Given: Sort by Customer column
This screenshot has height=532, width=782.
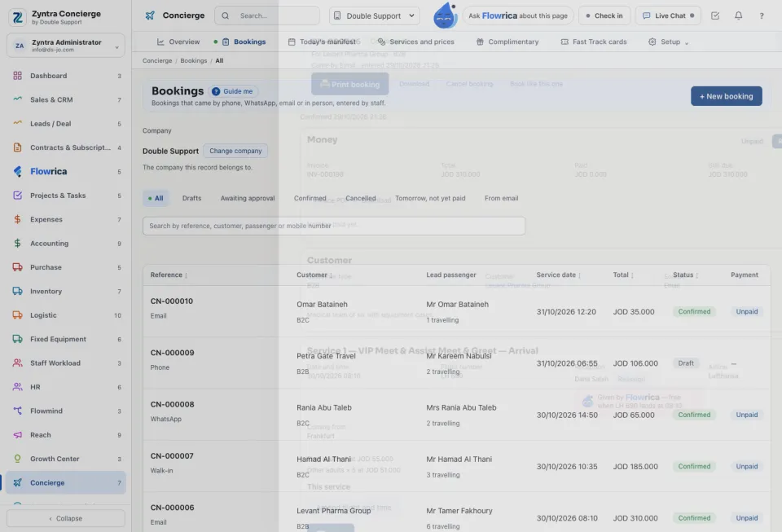Looking at the screenshot, I should tap(314, 275).
